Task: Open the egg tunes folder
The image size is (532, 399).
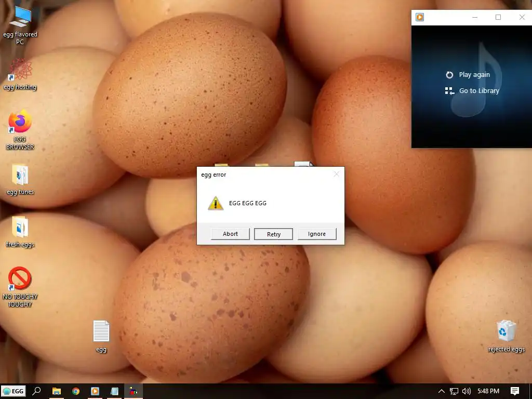Action: click(x=20, y=180)
